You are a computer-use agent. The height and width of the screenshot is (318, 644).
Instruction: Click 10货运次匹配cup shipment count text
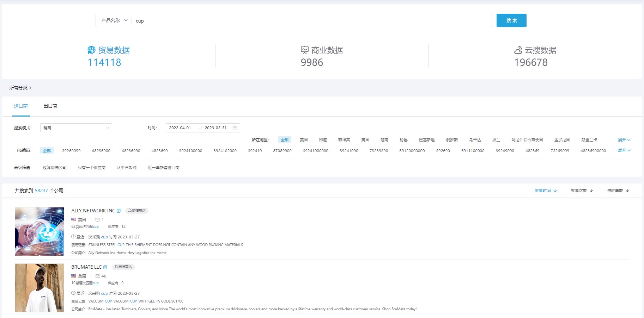click(x=85, y=283)
